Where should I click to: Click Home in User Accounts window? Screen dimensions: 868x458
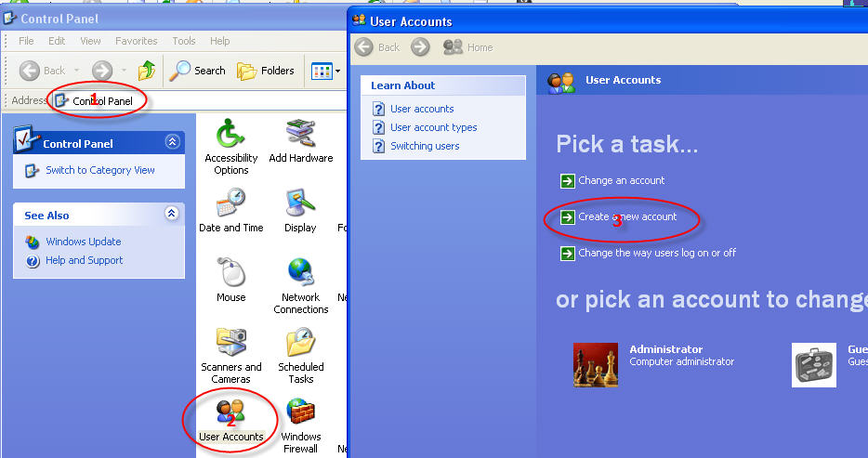click(467, 47)
